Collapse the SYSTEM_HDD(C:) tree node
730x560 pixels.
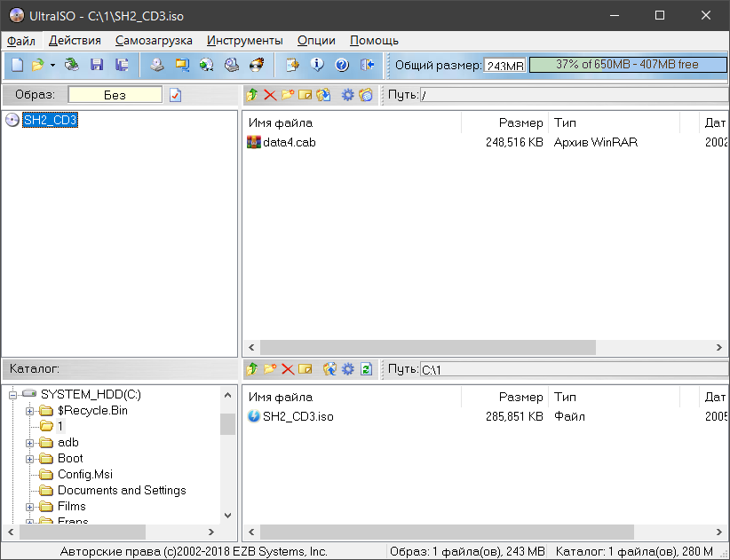pos(12,395)
